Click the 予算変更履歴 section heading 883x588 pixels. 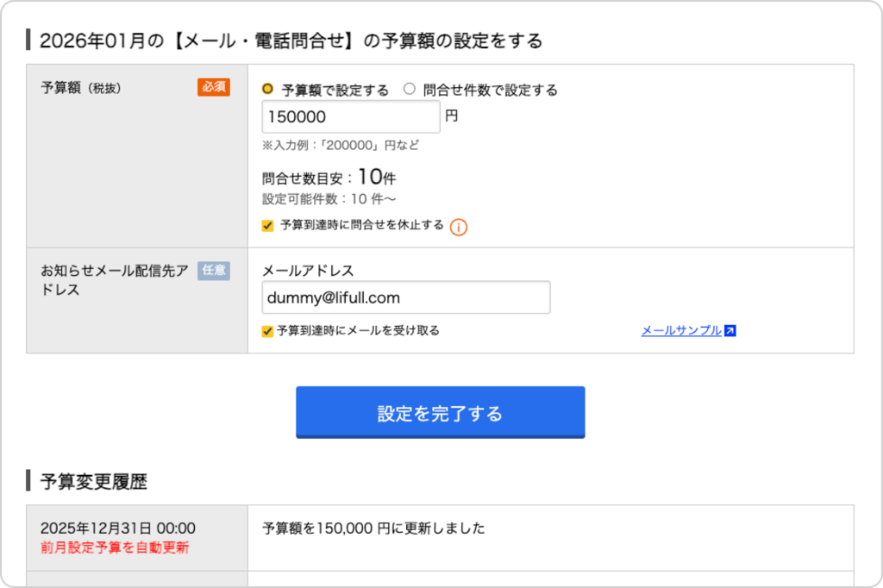point(93,481)
